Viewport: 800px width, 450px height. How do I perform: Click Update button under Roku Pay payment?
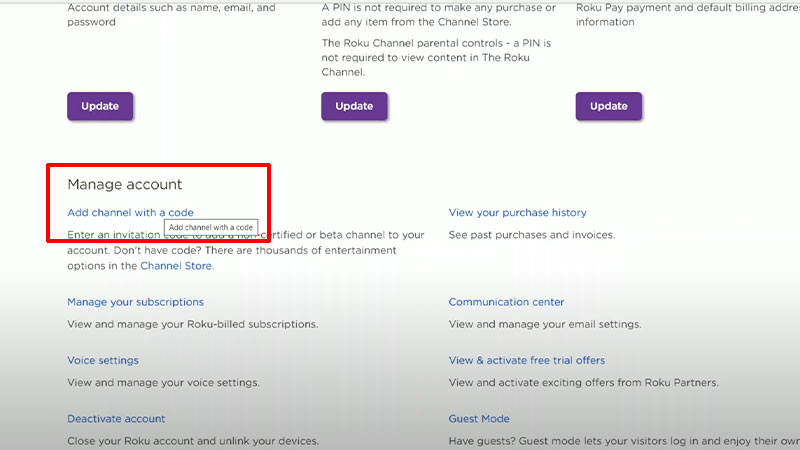coord(608,106)
